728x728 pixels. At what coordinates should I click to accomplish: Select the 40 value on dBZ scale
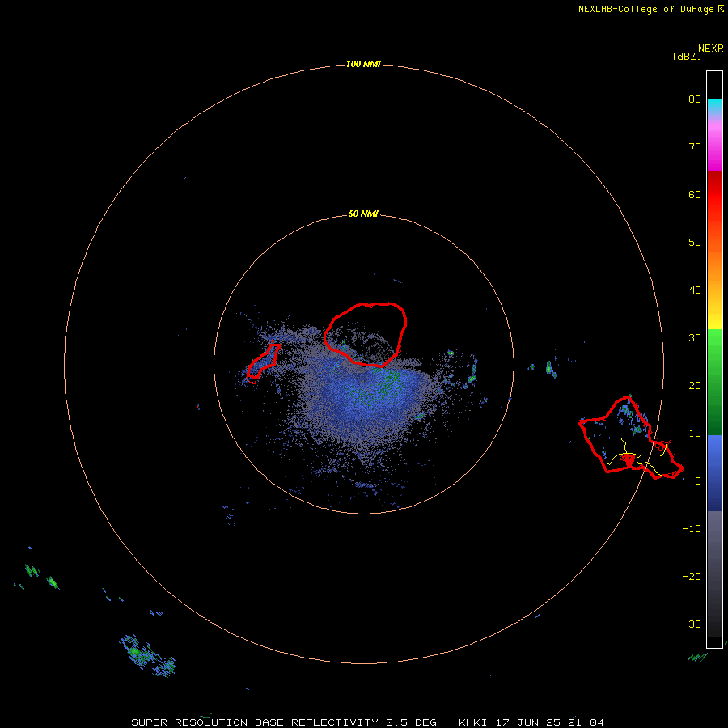tap(695, 290)
